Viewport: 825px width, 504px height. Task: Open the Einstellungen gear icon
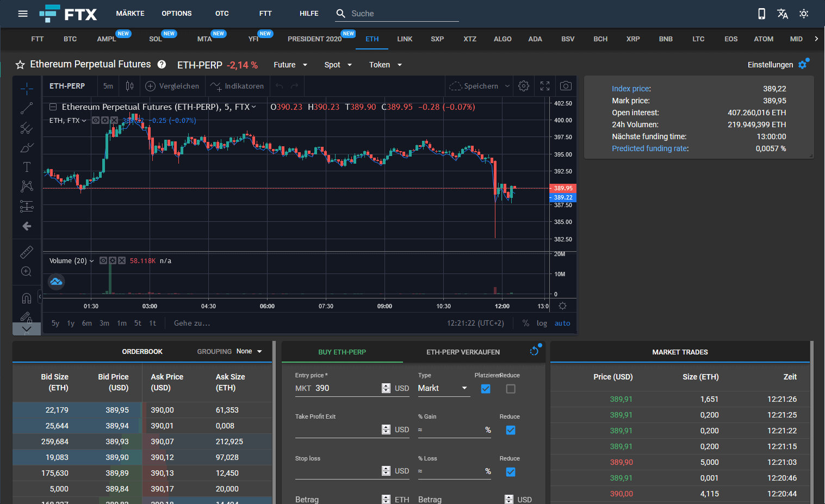click(x=803, y=64)
